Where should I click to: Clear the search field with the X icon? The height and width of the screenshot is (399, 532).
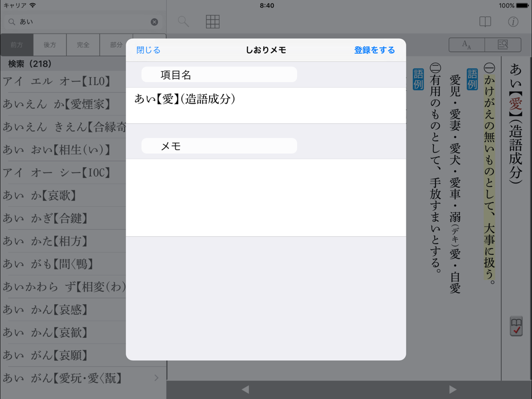(154, 22)
